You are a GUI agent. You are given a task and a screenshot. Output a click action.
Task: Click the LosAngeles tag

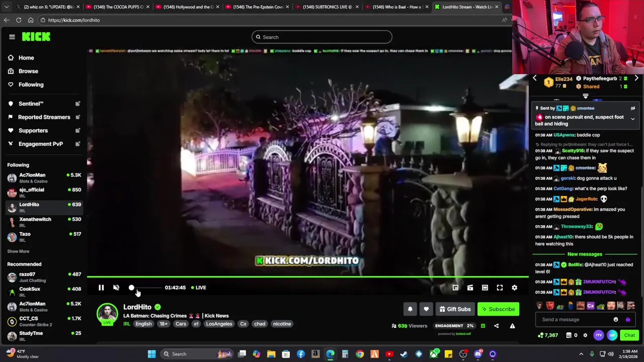[219, 324]
